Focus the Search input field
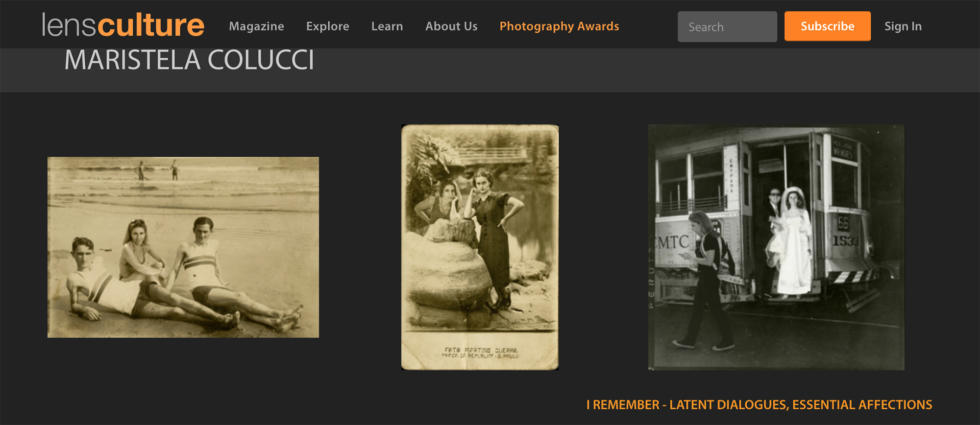The width and height of the screenshot is (980, 425). [x=727, y=27]
